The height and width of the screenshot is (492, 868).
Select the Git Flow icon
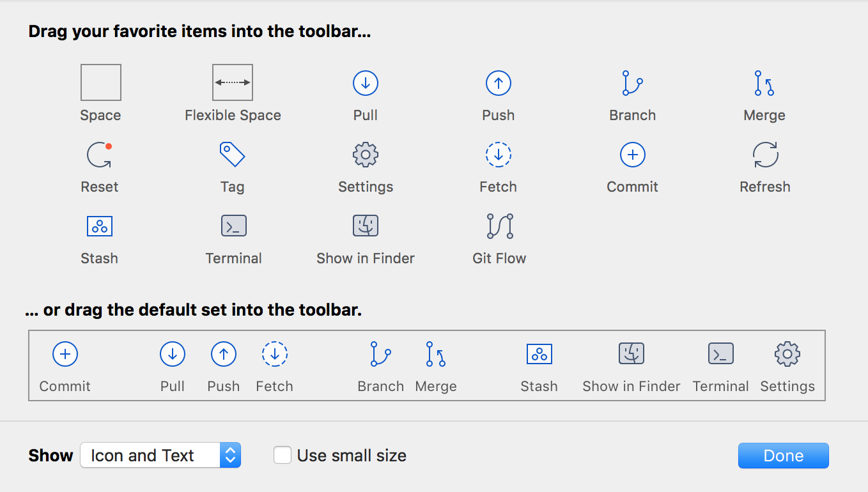pyautogui.click(x=499, y=226)
